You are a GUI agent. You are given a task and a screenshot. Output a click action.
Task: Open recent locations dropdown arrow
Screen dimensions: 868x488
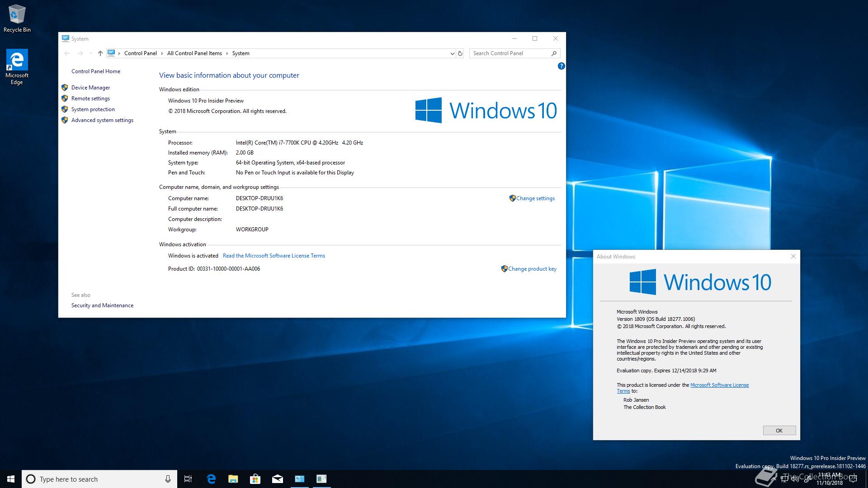coord(91,53)
